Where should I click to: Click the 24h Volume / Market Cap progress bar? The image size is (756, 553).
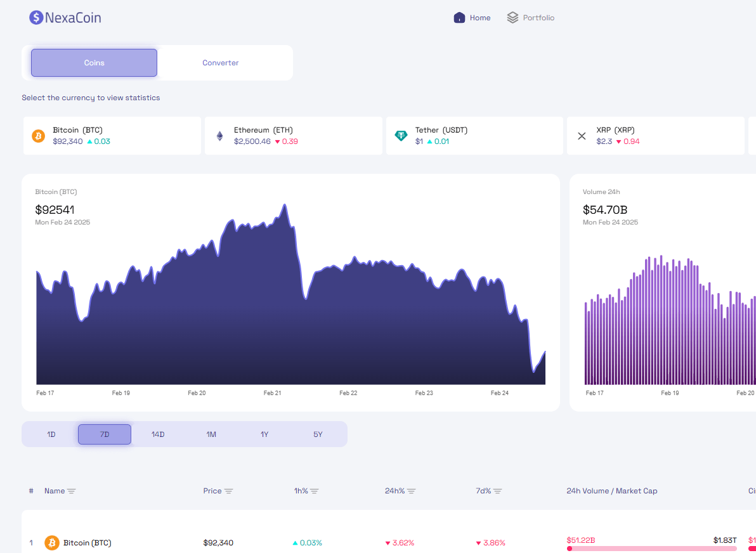pos(652,548)
